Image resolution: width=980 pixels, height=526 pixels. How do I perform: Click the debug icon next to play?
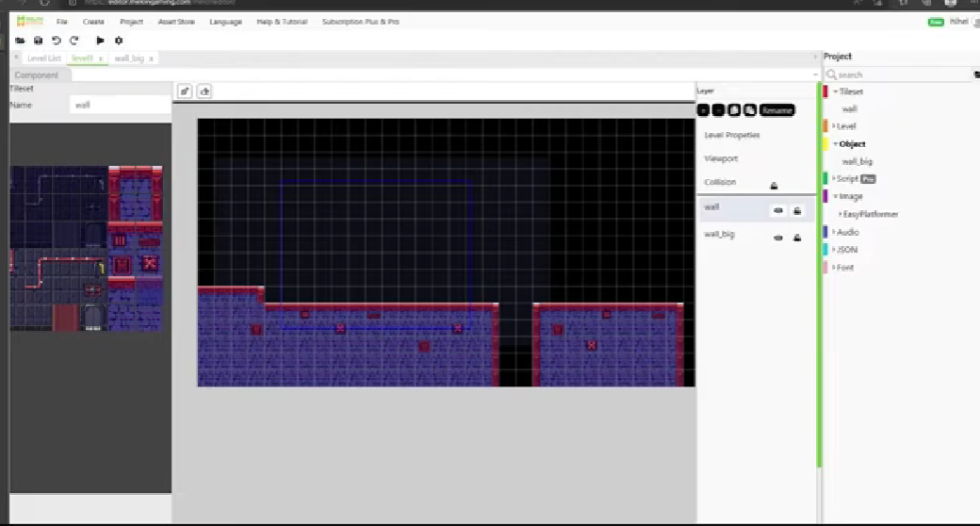point(119,41)
